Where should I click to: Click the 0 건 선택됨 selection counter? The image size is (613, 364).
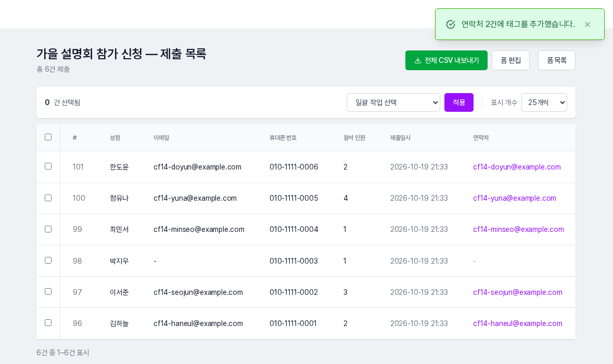62,102
